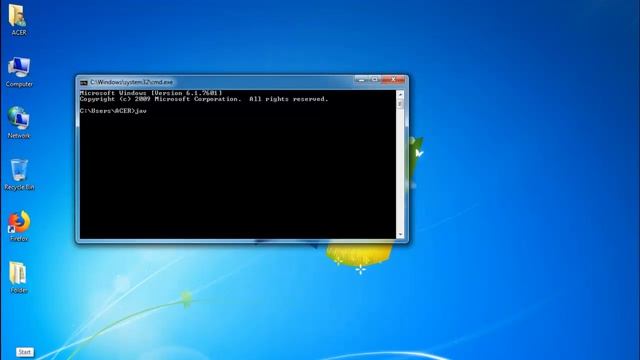Screen dimensions: 640x360
Task: Click the scrollbar up arrow in cmd
Action: click(x=400, y=94)
